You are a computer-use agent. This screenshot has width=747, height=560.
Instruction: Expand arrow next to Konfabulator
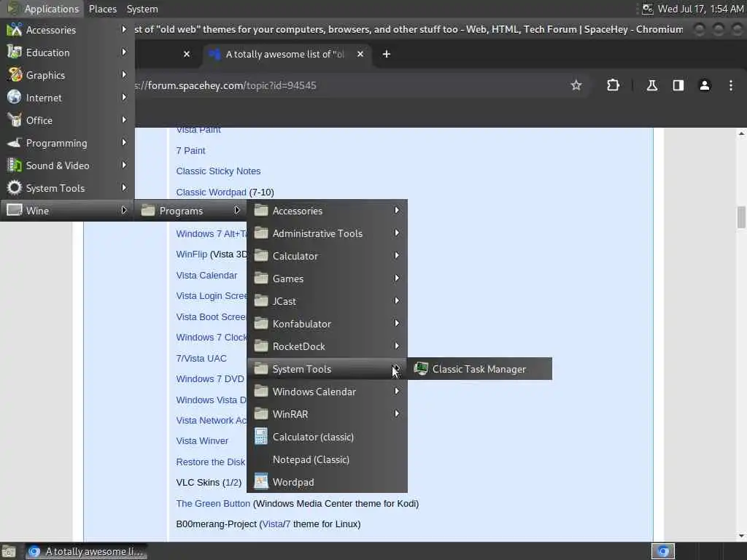coord(396,323)
